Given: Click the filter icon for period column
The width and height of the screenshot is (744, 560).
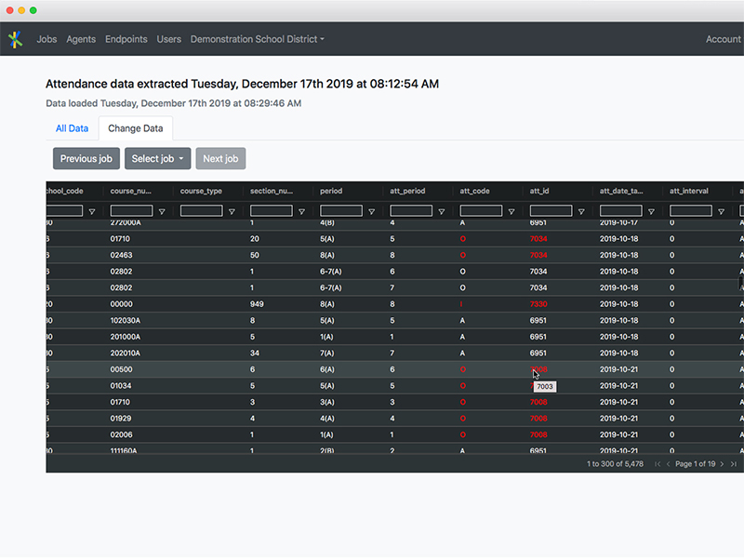Looking at the screenshot, I should coord(371,211).
